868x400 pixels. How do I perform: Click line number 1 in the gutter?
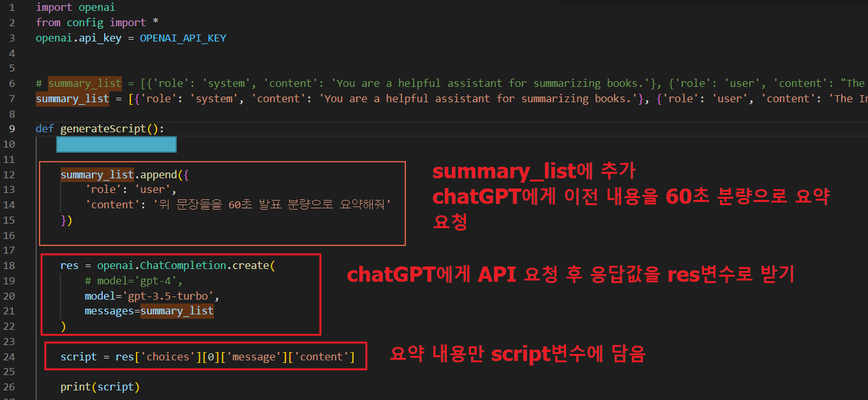pos(12,7)
